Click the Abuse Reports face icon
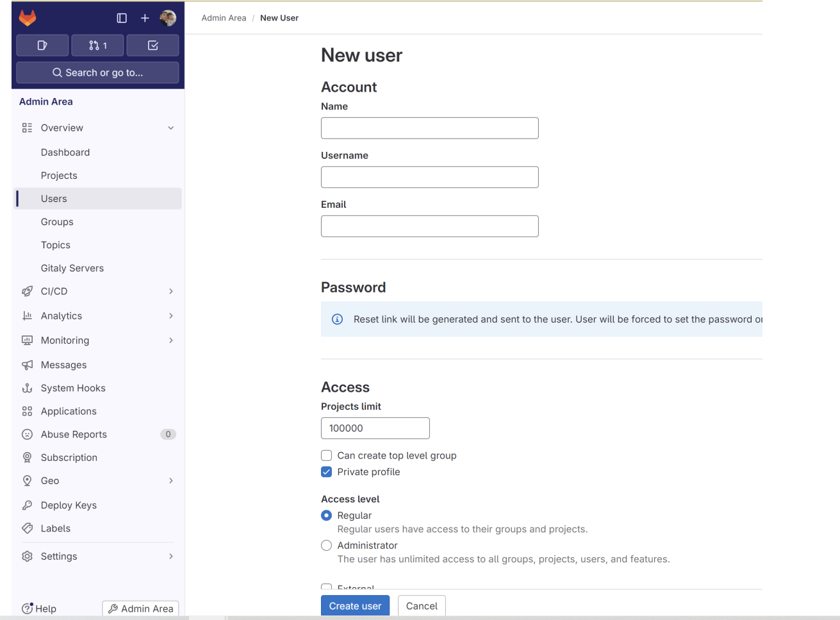The width and height of the screenshot is (840, 620). (27, 434)
